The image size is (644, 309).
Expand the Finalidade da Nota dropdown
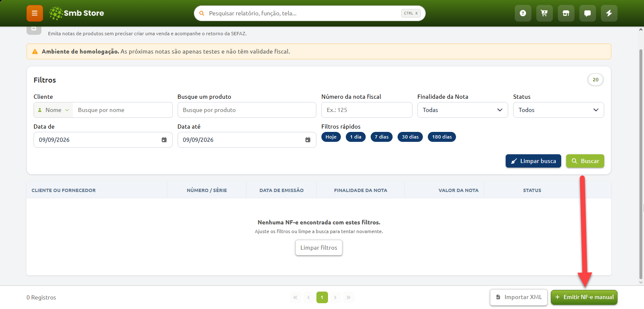point(463,110)
